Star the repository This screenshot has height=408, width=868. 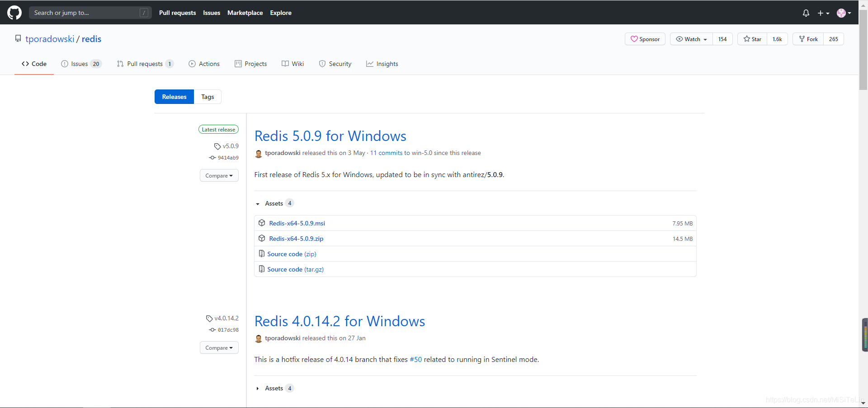[752, 39]
